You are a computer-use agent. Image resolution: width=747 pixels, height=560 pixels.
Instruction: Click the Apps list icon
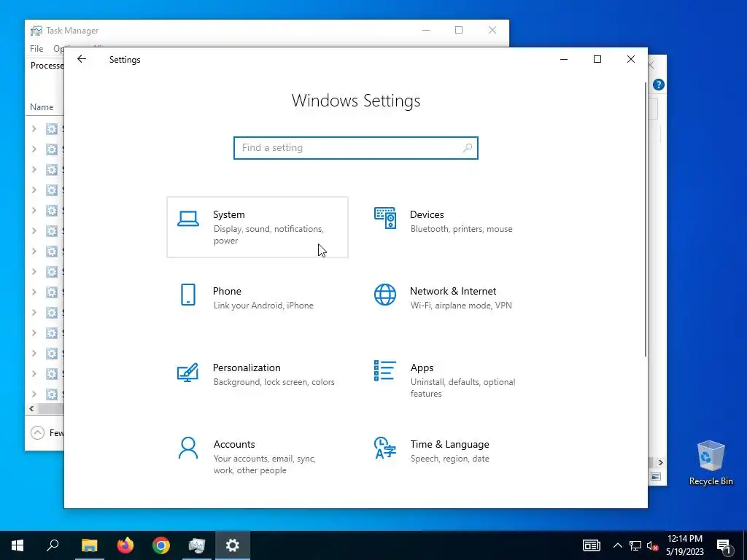point(385,370)
